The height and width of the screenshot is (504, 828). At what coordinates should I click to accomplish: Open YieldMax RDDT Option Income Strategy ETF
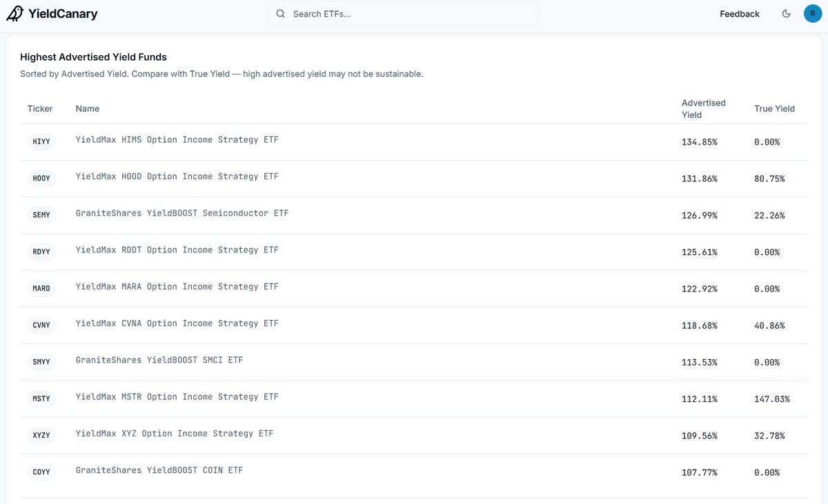point(177,250)
